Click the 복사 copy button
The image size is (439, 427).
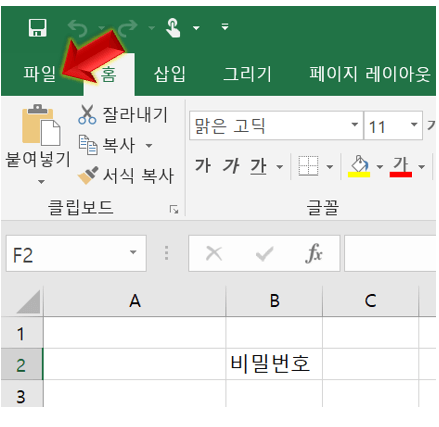coord(107,145)
